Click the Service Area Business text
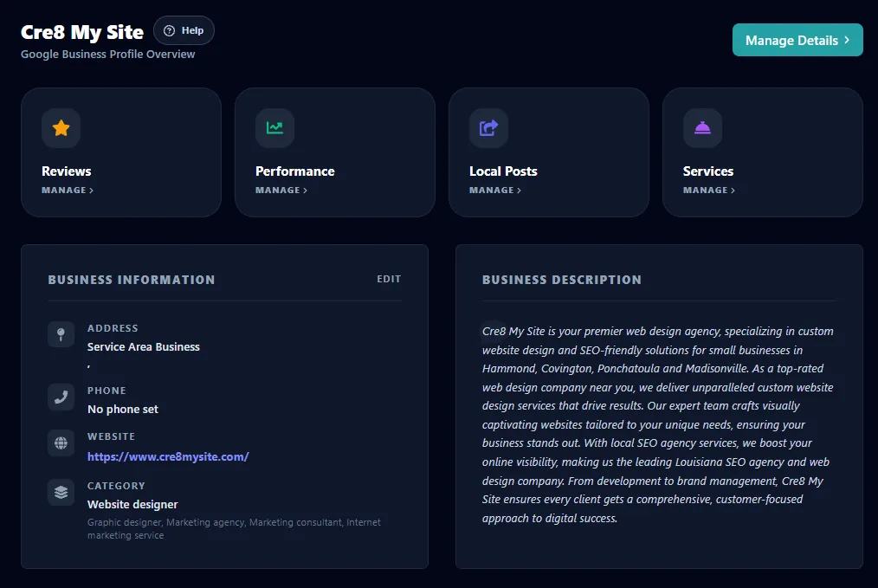 pos(144,347)
